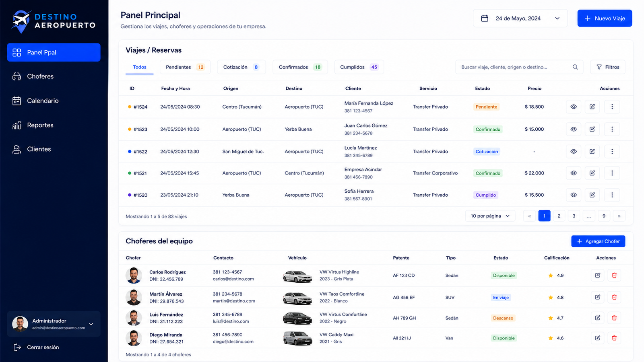View trip #1524 with the eye icon
This screenshot has width=644, height=362.
(574, 107)
